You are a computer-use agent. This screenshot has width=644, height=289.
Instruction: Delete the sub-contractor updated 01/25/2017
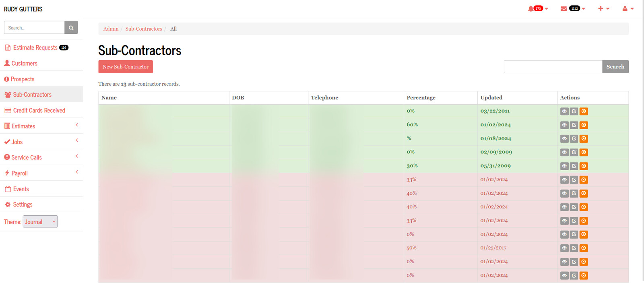[584, 248]
